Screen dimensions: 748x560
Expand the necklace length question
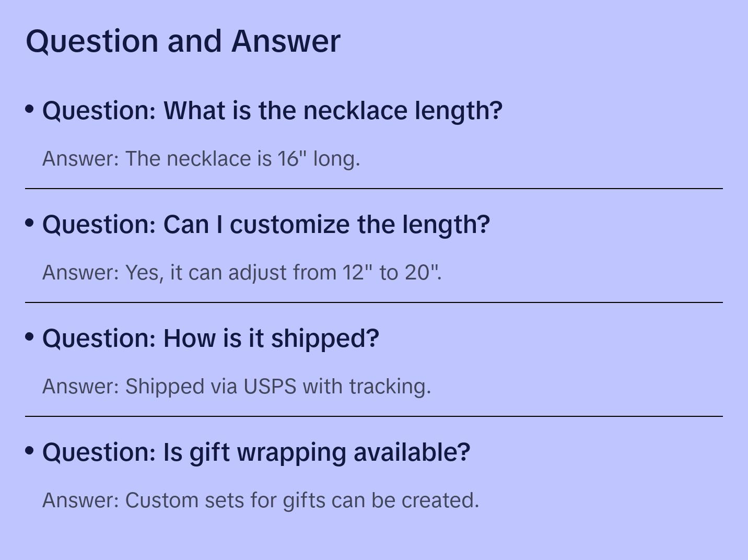[x=272, y=111]
